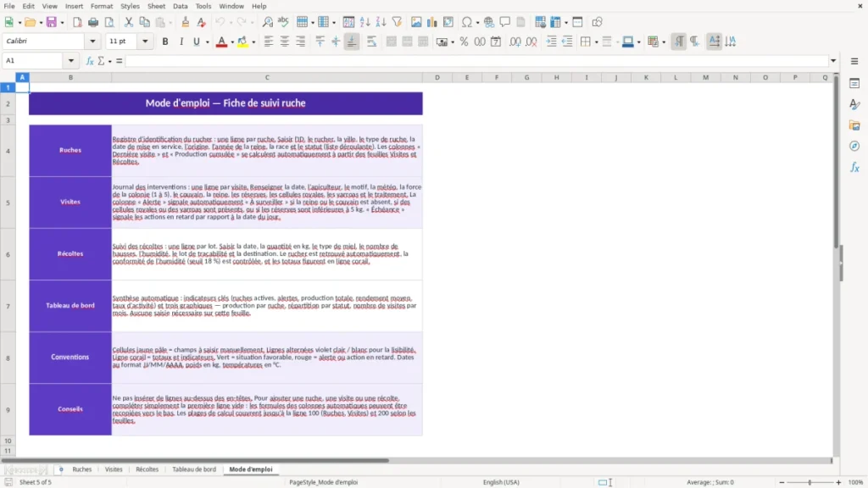Open the font size dropdown
The image size is (868, 488).
(x=145, y=41)
